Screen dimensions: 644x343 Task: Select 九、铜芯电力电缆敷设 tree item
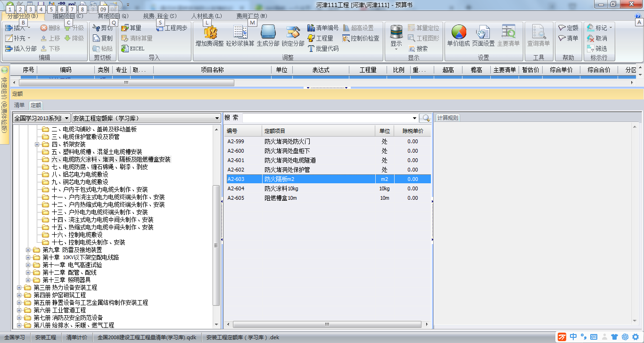80,182
